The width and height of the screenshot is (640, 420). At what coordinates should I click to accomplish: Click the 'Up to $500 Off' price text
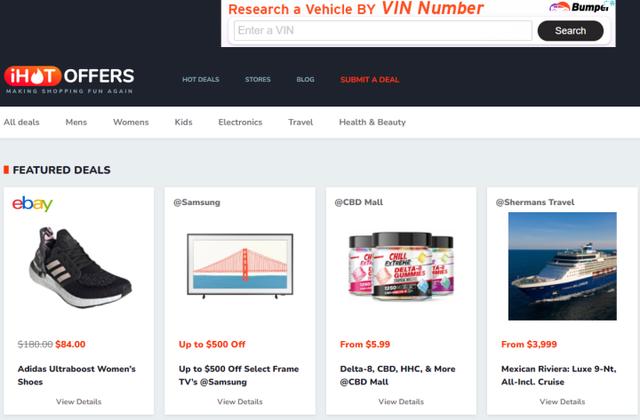(x=212, y=344)
